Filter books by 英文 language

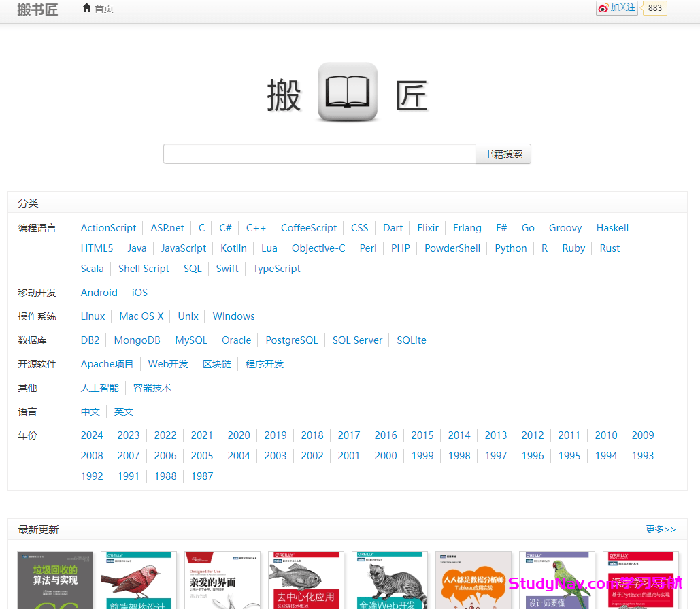coord(124,412)
